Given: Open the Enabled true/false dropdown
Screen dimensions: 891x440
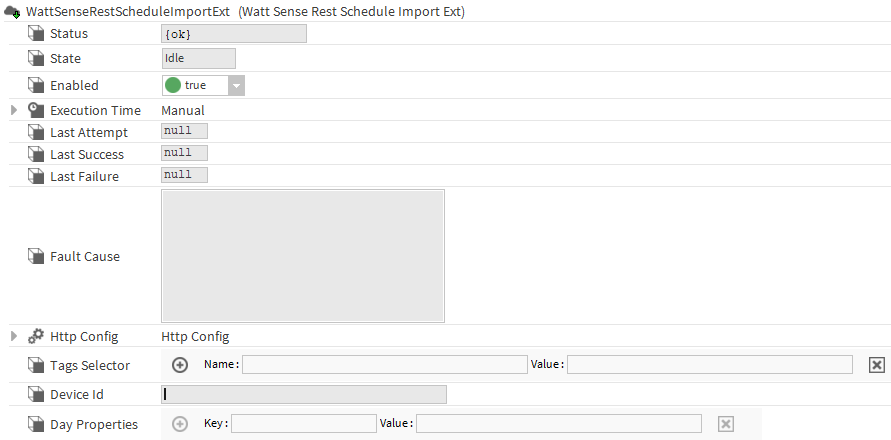Looking at the screenshot, I should (236, 86).
